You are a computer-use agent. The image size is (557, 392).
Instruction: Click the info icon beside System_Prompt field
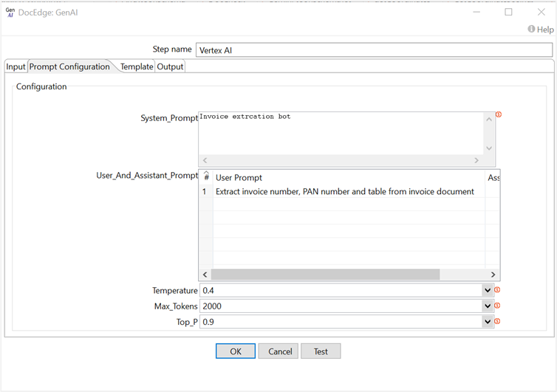(x=499, y=114)
